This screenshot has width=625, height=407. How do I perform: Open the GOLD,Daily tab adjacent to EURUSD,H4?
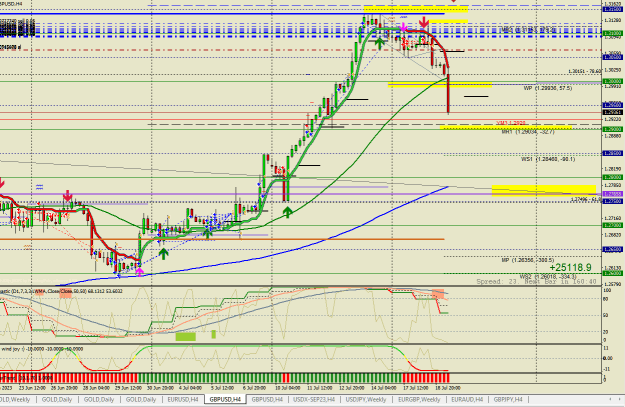[141, 399]
